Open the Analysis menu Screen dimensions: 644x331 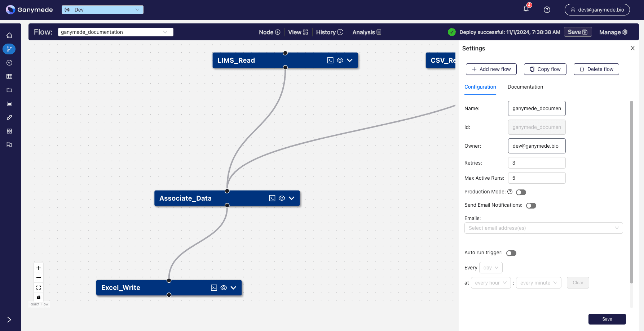click(367, 32)
